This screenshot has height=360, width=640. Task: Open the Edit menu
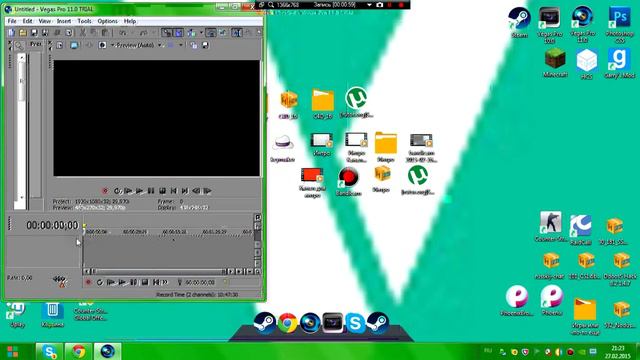[27, 21]
